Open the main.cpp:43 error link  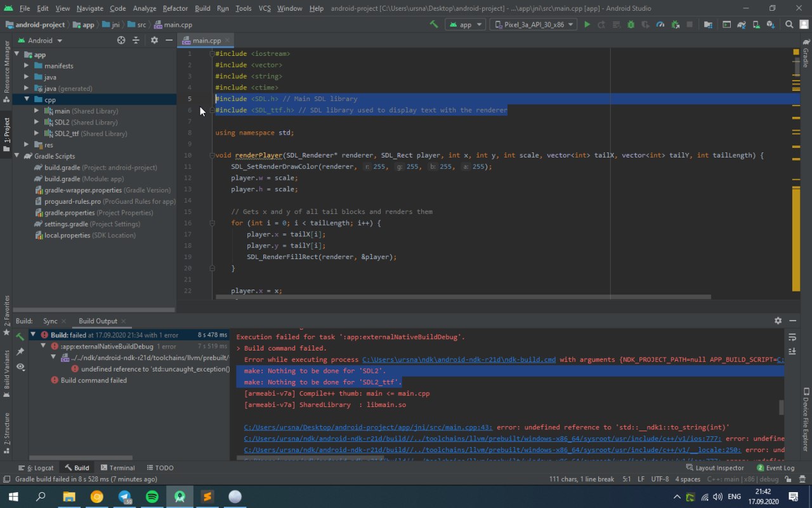pos(368,427)
